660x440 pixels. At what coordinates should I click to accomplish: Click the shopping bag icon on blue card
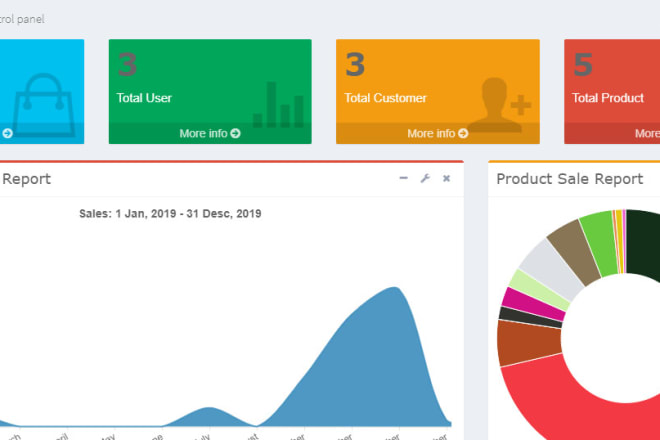[x=43, y=105]
